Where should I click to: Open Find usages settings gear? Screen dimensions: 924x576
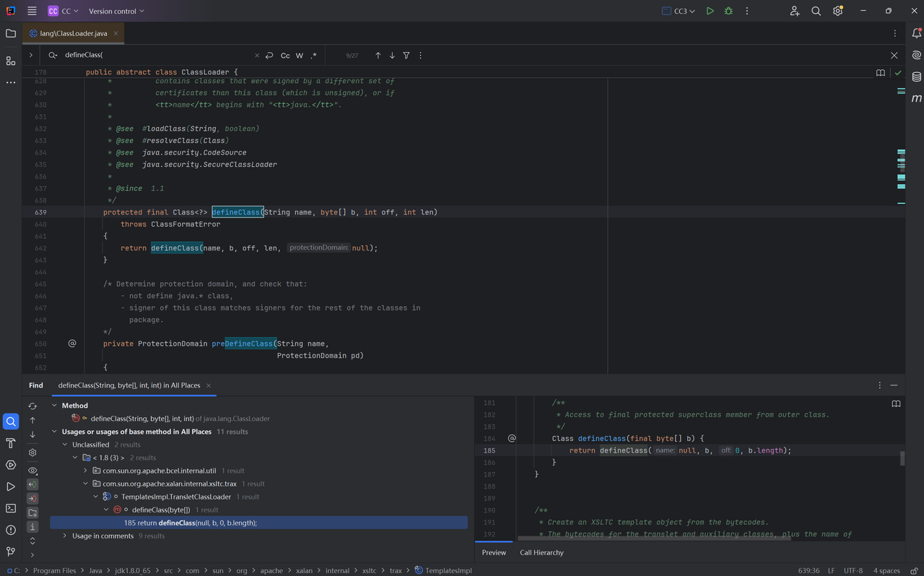(32, 453)
